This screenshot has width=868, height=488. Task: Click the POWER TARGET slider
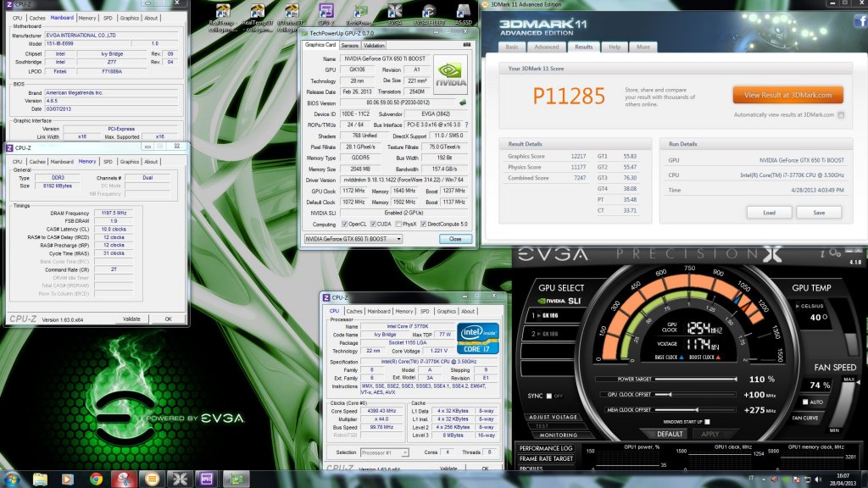695,380
